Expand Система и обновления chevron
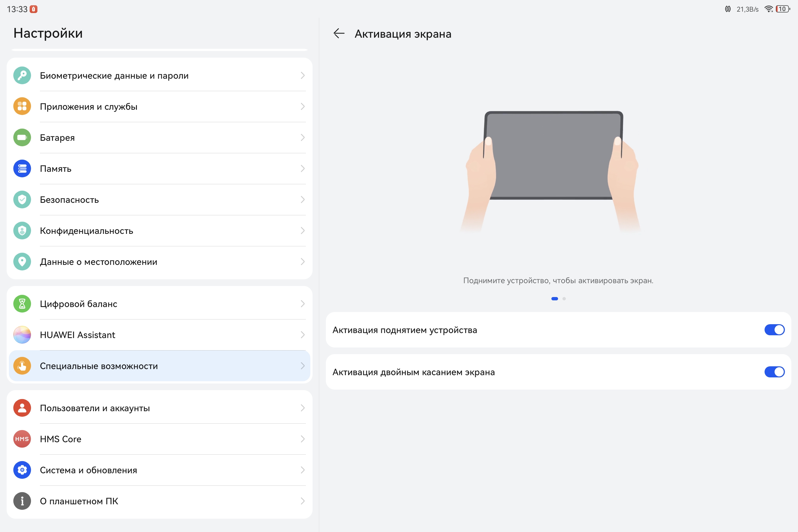 pos(302,470)
